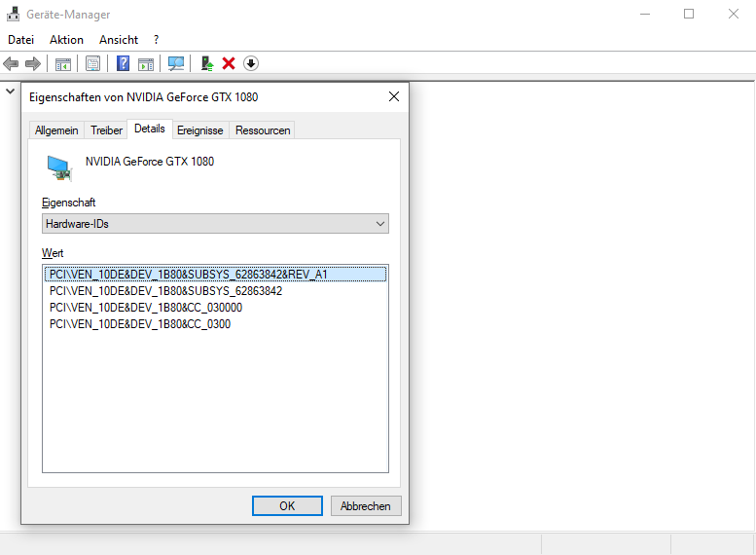Viewport: 756px width, 555px height.
Task: Click the NVIDIA GeForce GTX 1080 device name
Action: coord(150,162)
